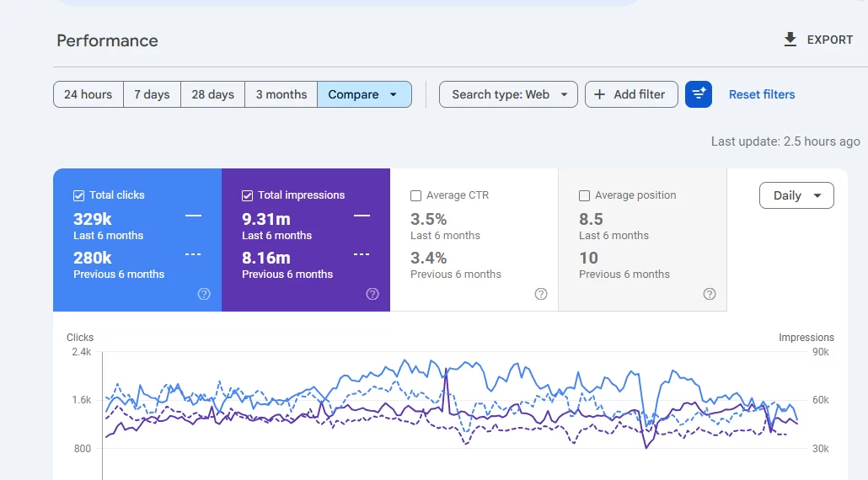Click the 329k total clicks value
This screenshot has width=868, height=480.
point(93,219)
